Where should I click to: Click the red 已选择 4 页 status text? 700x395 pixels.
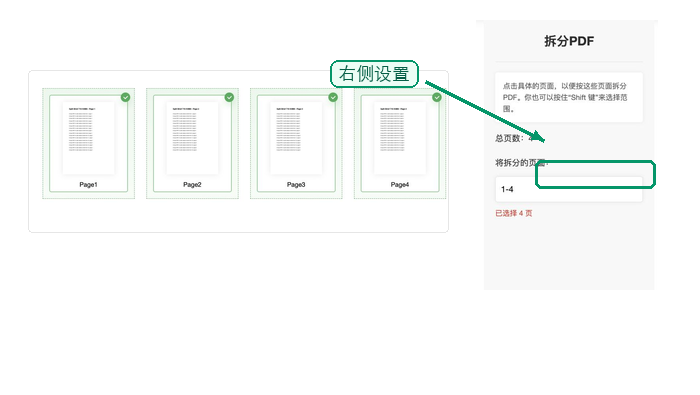pos(513,213)
